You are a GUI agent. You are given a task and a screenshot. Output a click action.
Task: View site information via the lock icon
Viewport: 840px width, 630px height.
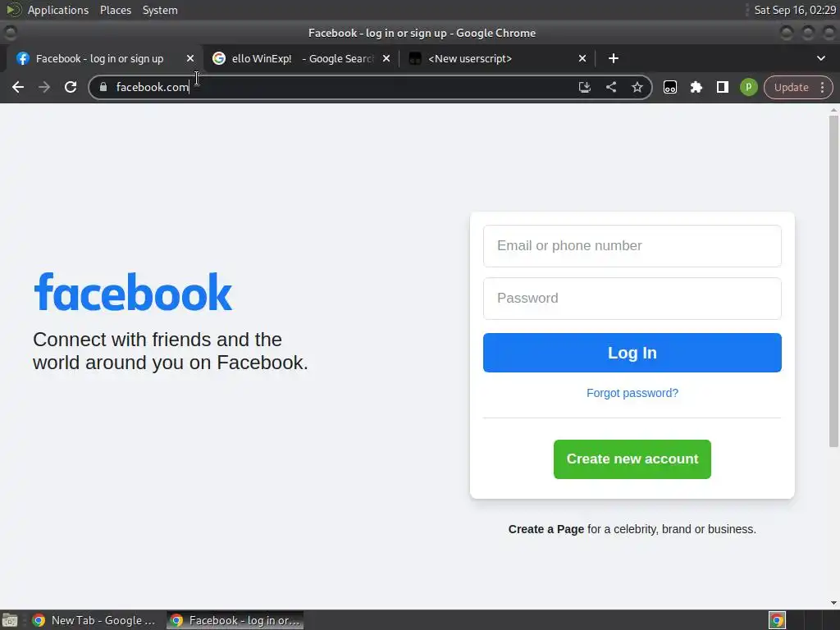[103, 87]
